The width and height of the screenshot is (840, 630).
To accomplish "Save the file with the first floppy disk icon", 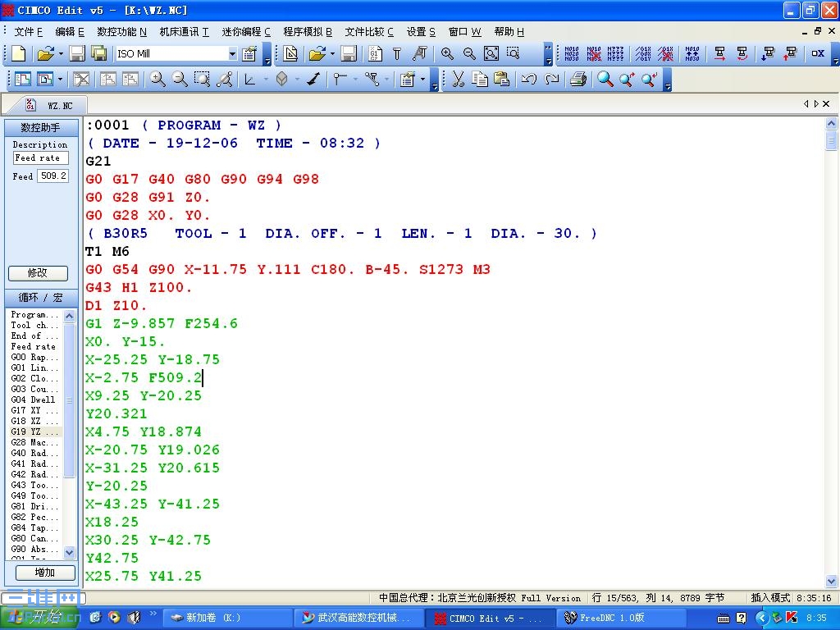I will [77, 53].
